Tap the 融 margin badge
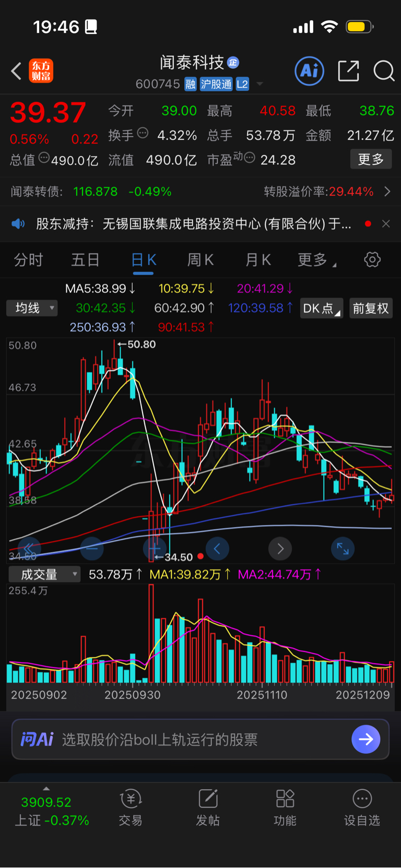Viewport: 401px width, 868px height. (191, 84)
